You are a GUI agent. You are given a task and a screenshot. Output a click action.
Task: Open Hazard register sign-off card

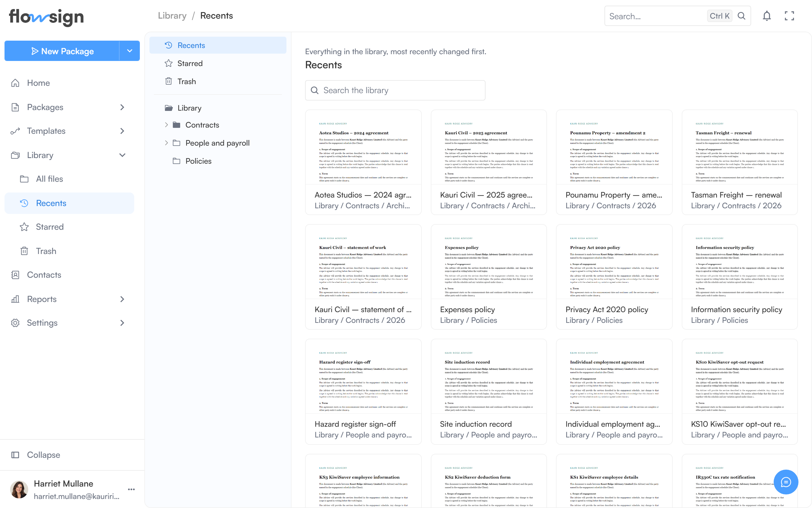pyautogui.click(x=363, y=392)
